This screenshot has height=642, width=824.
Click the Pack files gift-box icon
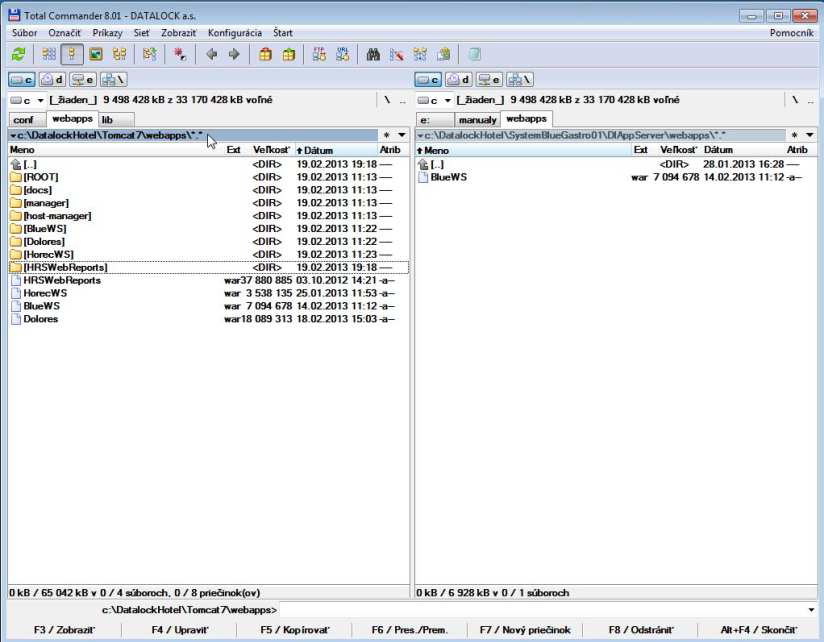point(265,54)
